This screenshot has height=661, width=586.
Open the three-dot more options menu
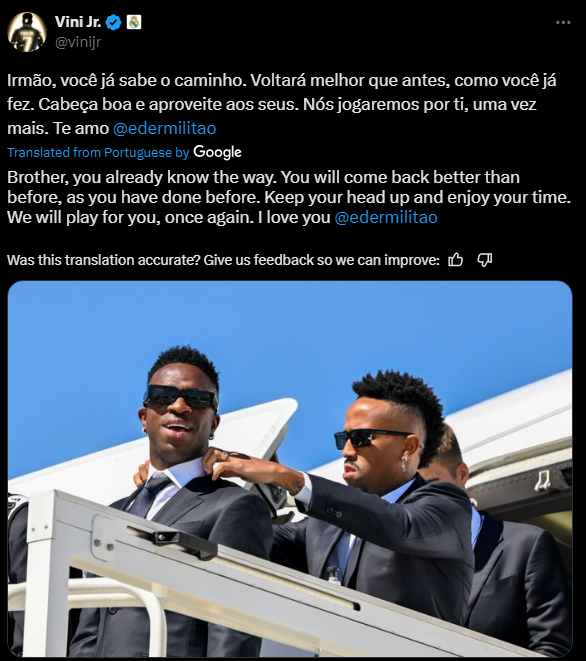click(x=563, y=22)
